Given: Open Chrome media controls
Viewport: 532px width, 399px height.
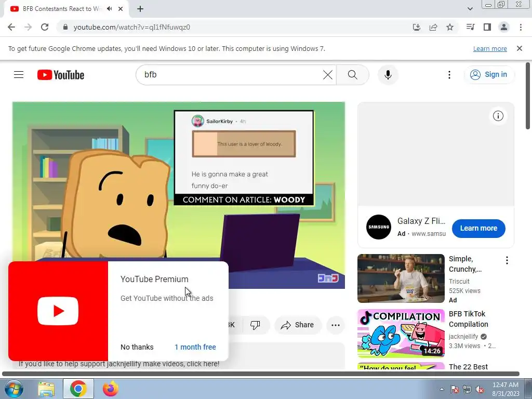Looking at the screenshot, I should [x=470, y=27].
